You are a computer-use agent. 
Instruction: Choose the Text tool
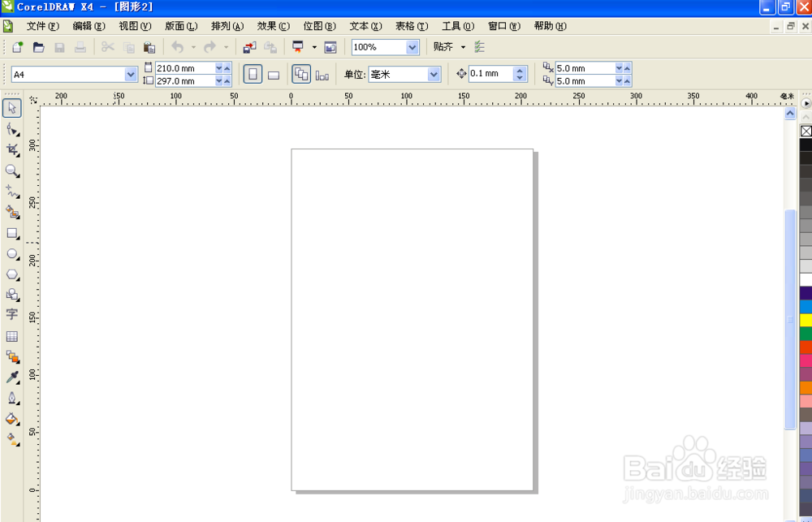(12, 315)
